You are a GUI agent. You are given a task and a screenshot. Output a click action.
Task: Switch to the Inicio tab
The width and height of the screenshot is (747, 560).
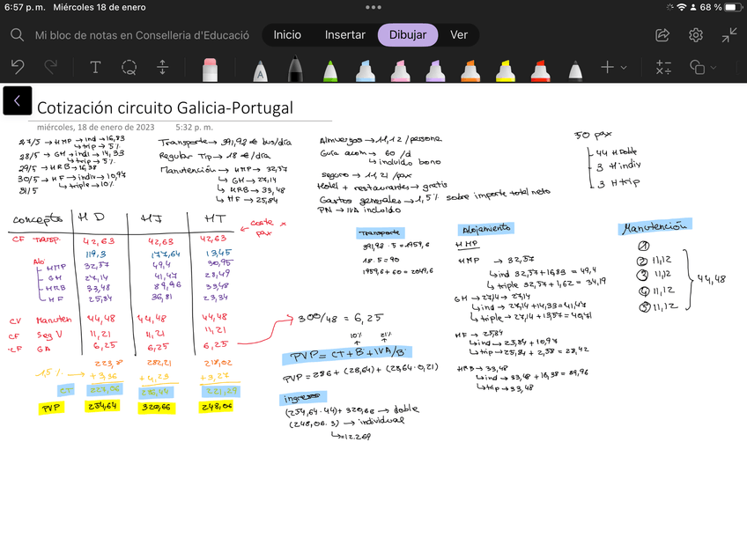click(x=287, y=34)
